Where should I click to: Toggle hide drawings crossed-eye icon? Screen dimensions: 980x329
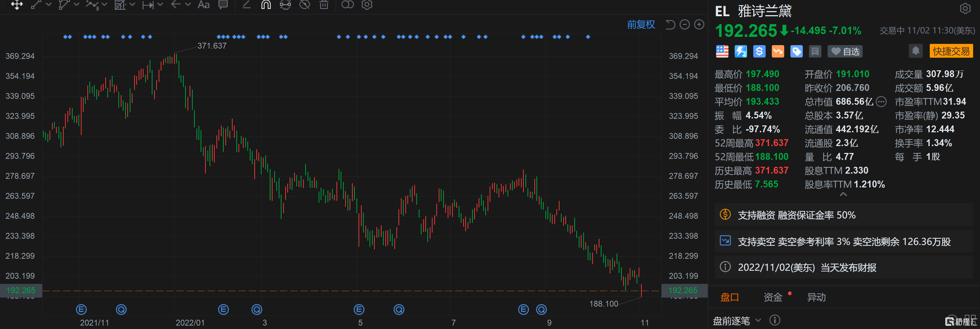[x=304, y=4]
